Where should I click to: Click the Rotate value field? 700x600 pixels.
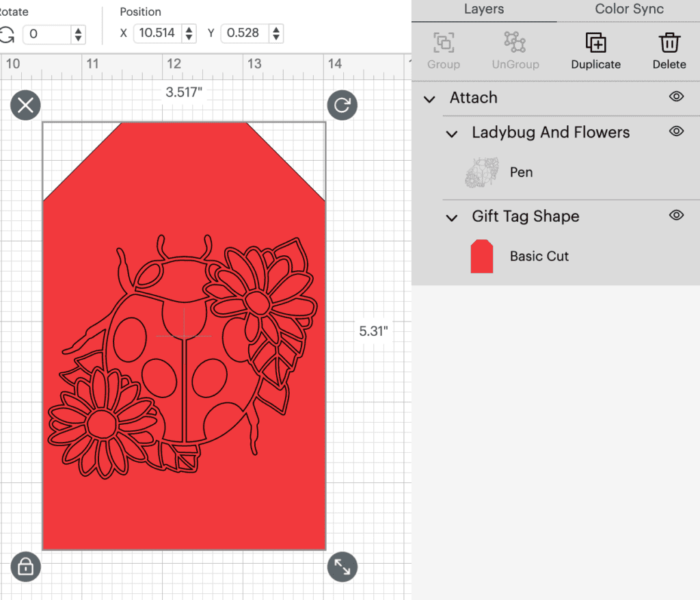pos(47,34)
